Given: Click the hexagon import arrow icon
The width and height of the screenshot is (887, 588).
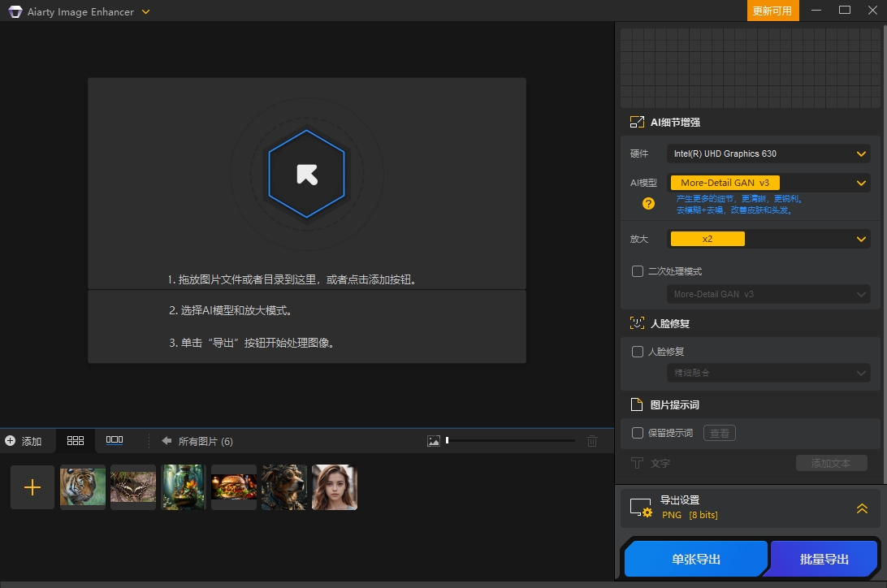Looking at the screenshot, I should click(x=307, y=175).
